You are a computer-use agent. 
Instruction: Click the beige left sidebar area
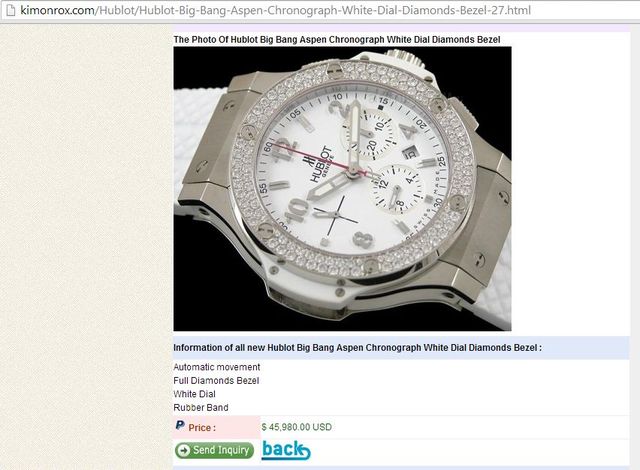coord(86,247)
